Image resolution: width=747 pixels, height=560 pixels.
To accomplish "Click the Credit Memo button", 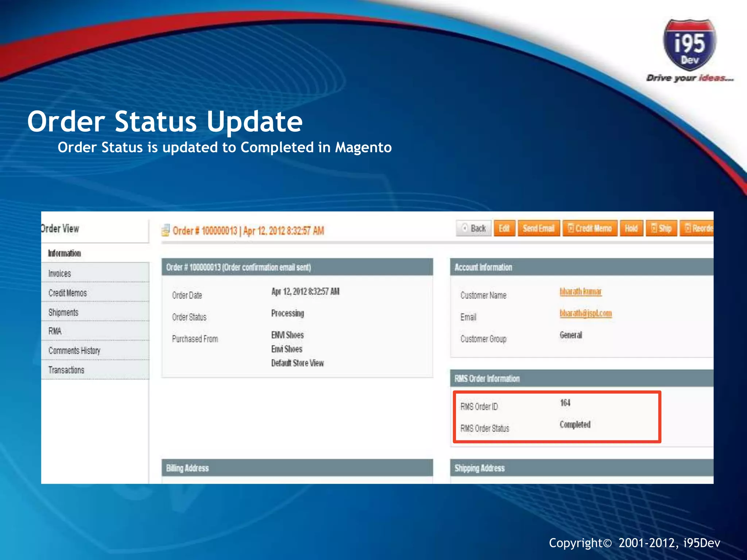I will (590, 228).
